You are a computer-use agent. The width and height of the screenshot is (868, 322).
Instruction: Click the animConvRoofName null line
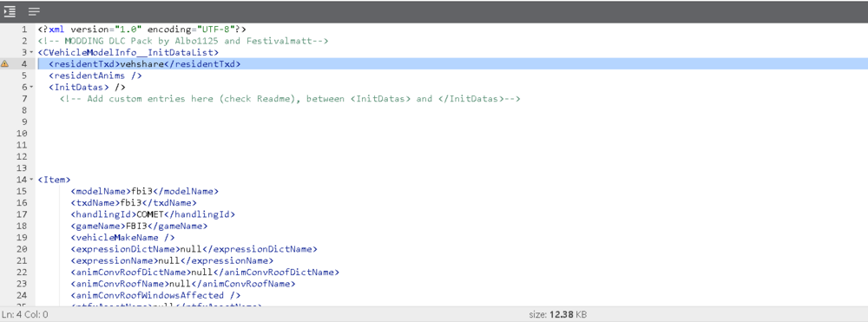tap(182, 284)
